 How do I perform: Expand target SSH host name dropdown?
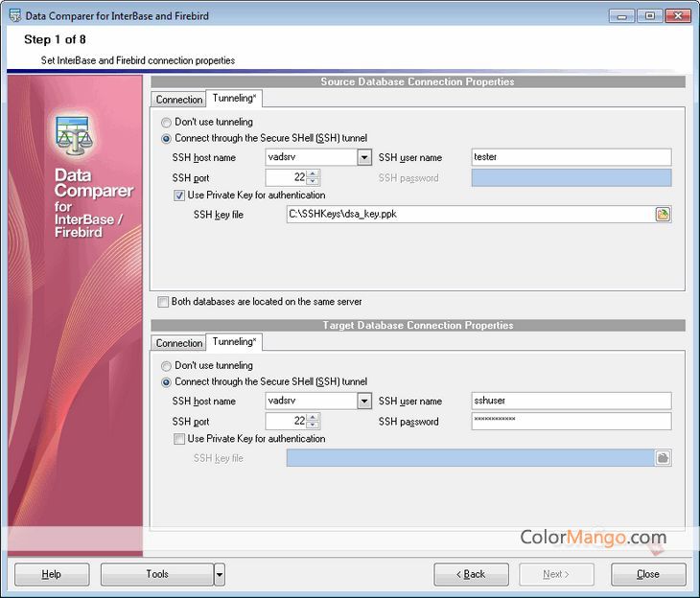point(364,401)
